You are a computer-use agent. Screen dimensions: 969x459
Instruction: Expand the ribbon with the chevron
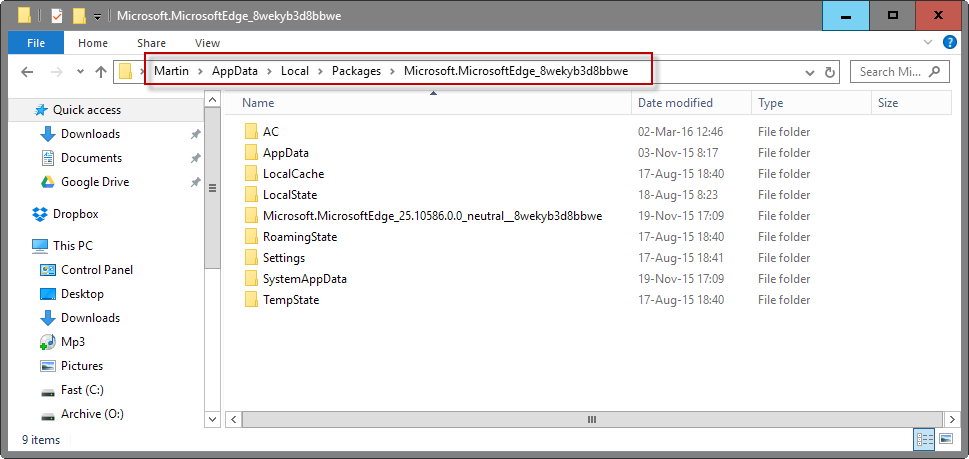click(928, 42)
